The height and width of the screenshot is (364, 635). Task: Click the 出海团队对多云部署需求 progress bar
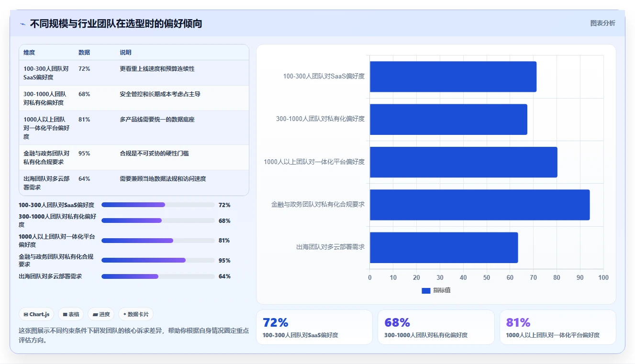(x=158, y=276)
